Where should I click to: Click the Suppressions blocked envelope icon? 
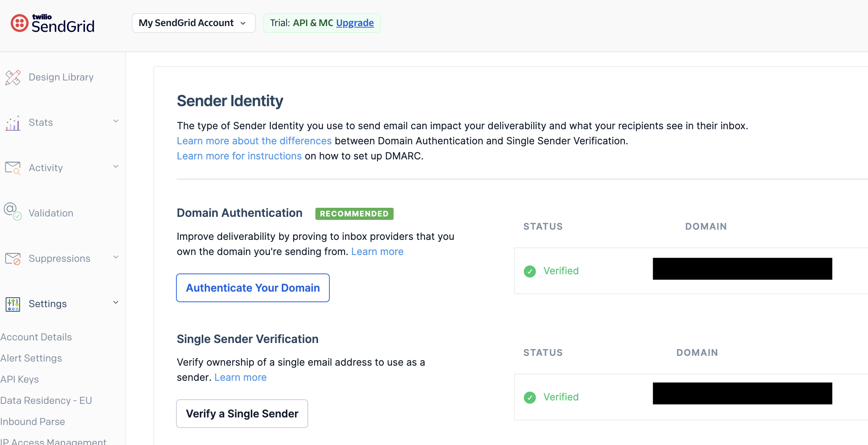[13, 259]
